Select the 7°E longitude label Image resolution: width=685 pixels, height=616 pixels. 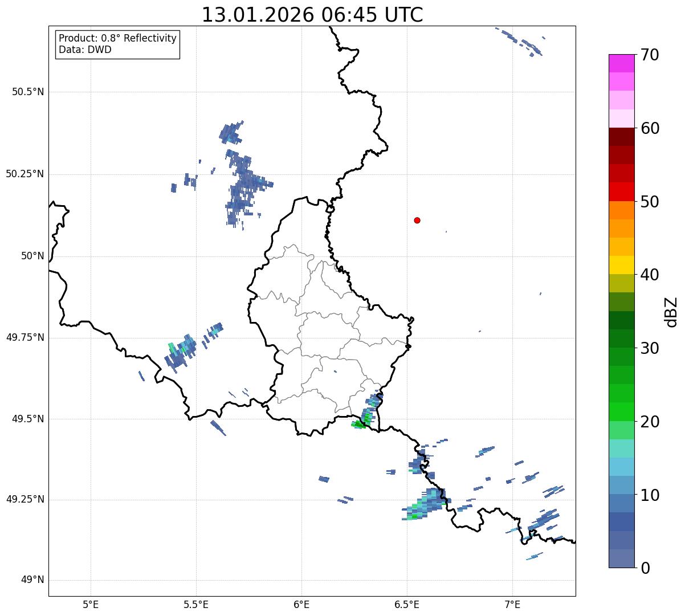click(x=512, y=604)
